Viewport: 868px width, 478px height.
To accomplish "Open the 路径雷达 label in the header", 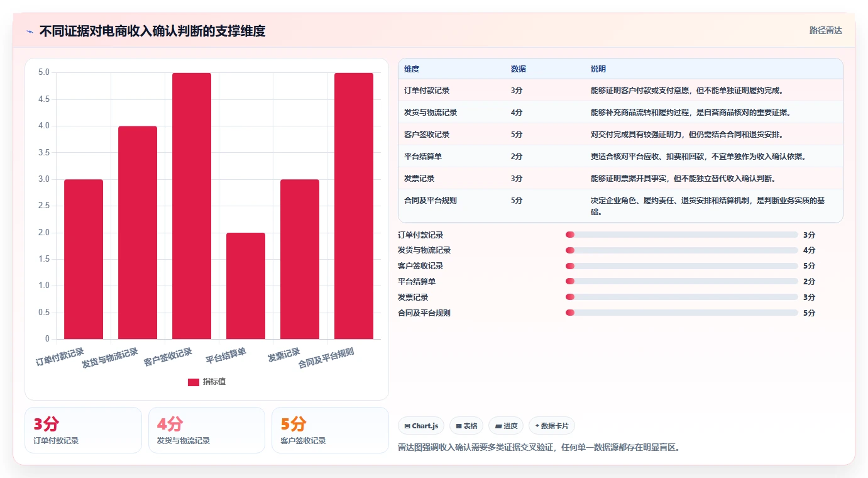I will (x=825, y=30).
